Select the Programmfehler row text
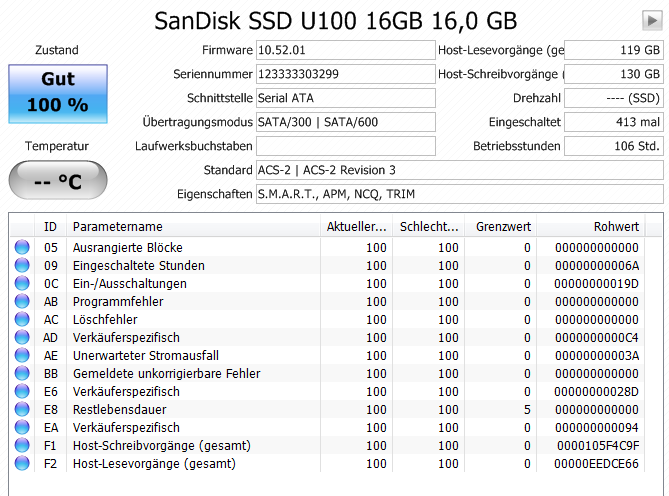The height and width of the screenshot is (496, 669). coord(118,301)
